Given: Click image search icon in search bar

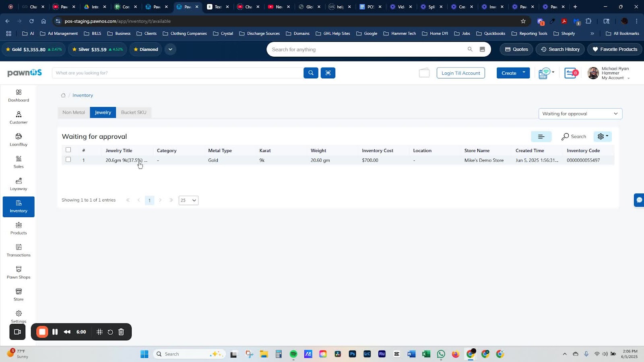Looking at the screenshot, I should 482,49.
